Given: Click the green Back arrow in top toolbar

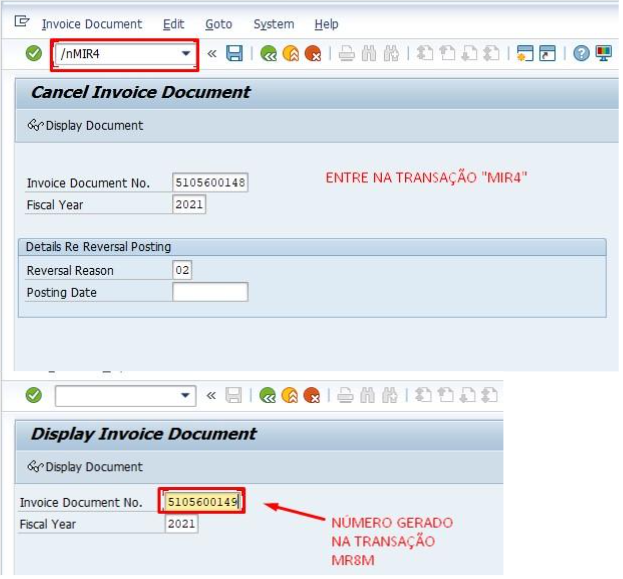Looking at the screenshot, I should [x=269, y=53].
